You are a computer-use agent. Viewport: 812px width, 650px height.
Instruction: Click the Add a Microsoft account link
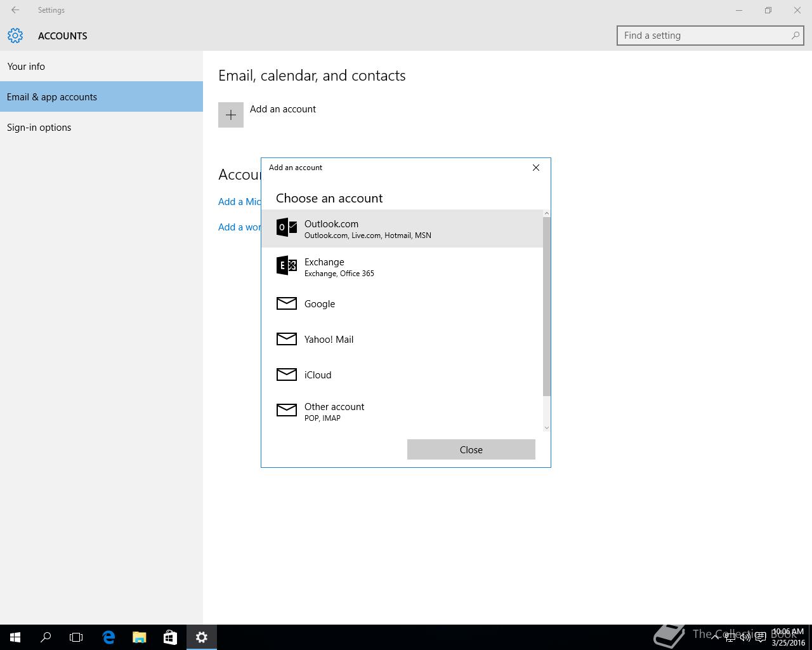239,202
